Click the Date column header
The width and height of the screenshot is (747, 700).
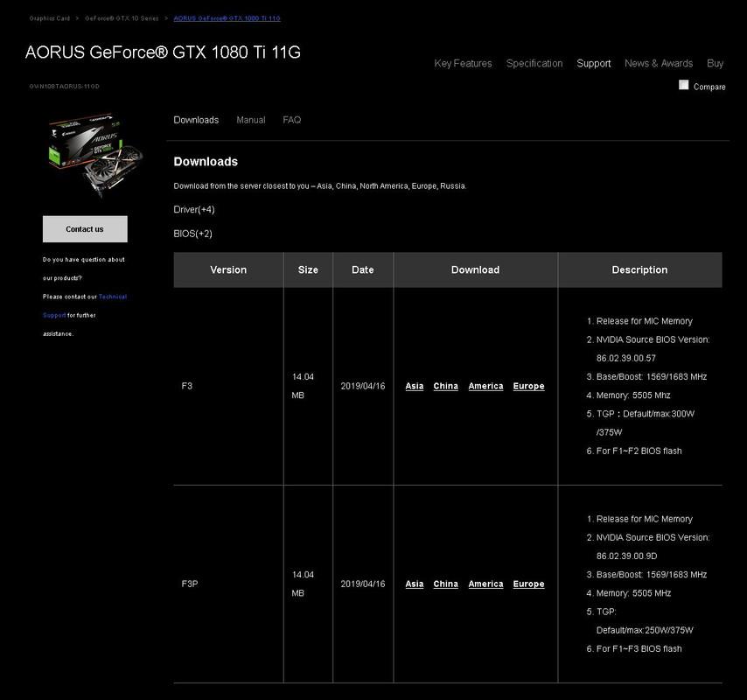(x=362, y=269)
